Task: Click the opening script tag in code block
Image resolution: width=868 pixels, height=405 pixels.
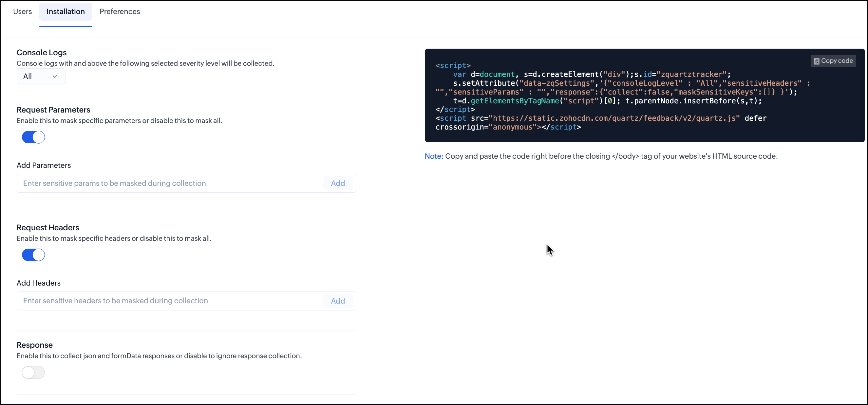Action: tap(453, 66)
